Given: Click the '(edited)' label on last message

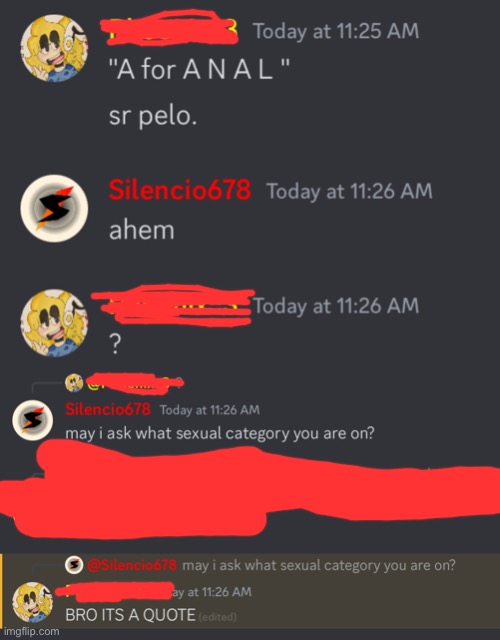Looking at the screenshot, I should [217, 616].
